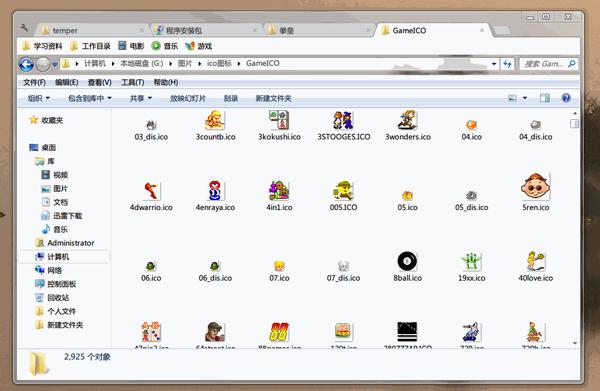Screen dimensions: 600x391
Task: Open the 工作目录 bookmark folder
Action: (x=90, y=46)
